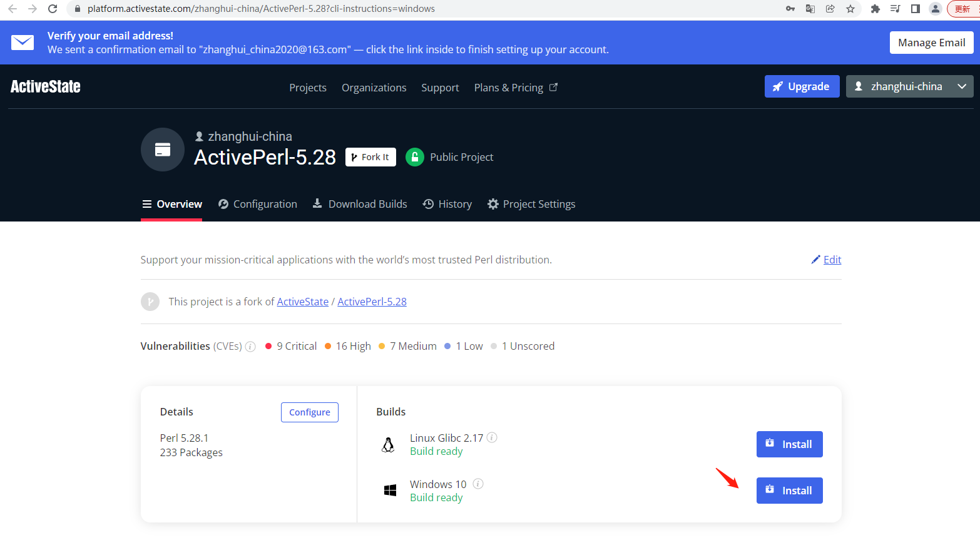Click the 233 Packages text
This screenshot has height=545, width=980.
[191, 452]
